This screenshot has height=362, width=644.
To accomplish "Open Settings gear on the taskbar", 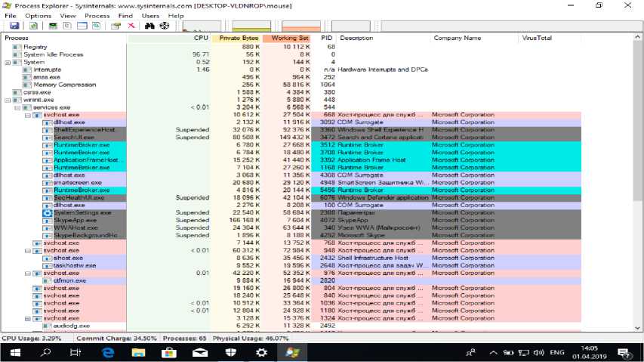I will click(261, 352).
